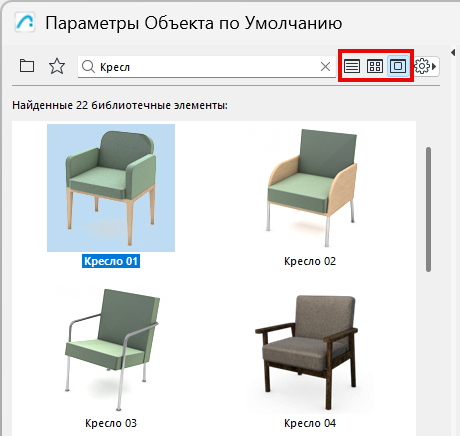460x436 pixels.
Task: Click the "Кресло 04" name label
Action: (x=310, y=423)
